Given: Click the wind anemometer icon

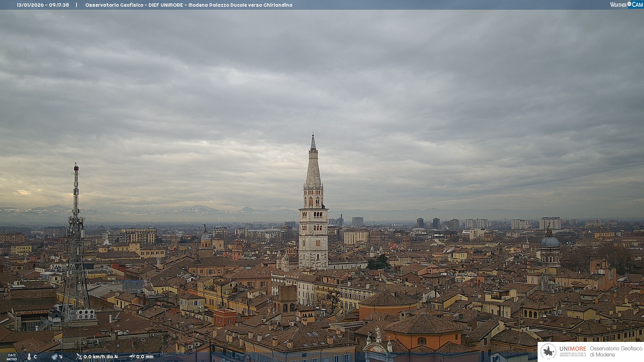Looking at the screenshot, I should coord(79,357).
